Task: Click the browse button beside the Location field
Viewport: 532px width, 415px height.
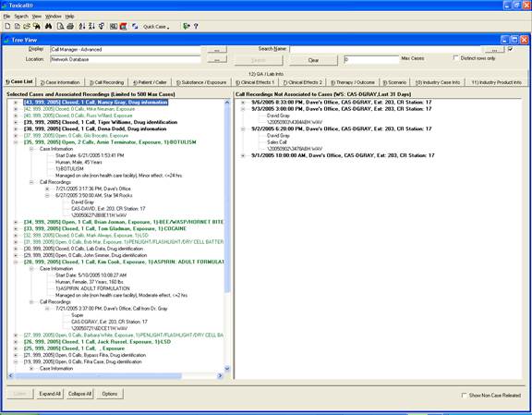Action: [217, 60]
